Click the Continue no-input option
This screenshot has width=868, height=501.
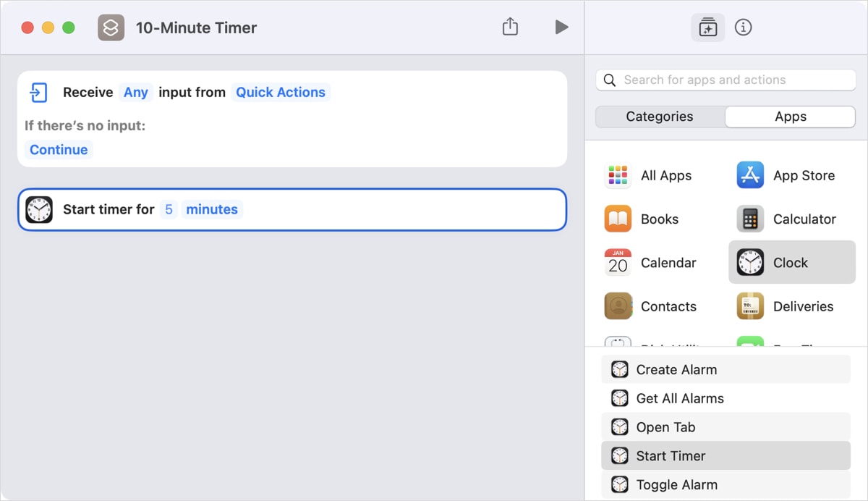(x=58, y=149)
